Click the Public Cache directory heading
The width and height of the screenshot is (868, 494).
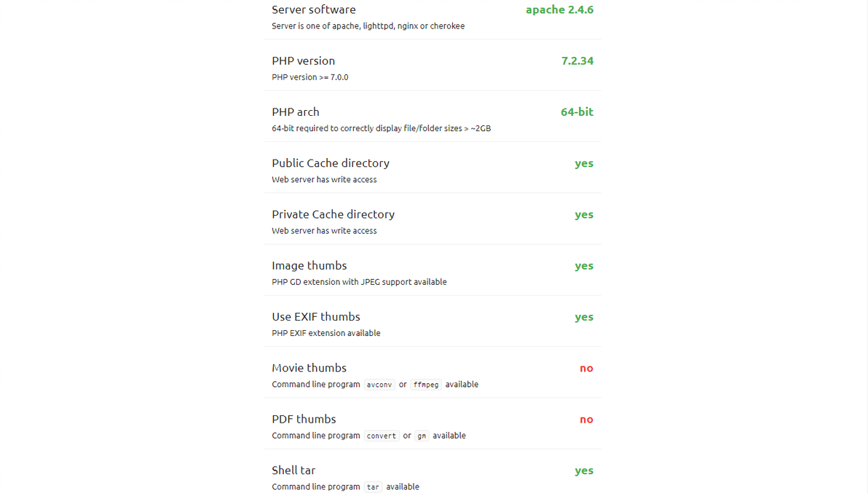pos(330,163)
